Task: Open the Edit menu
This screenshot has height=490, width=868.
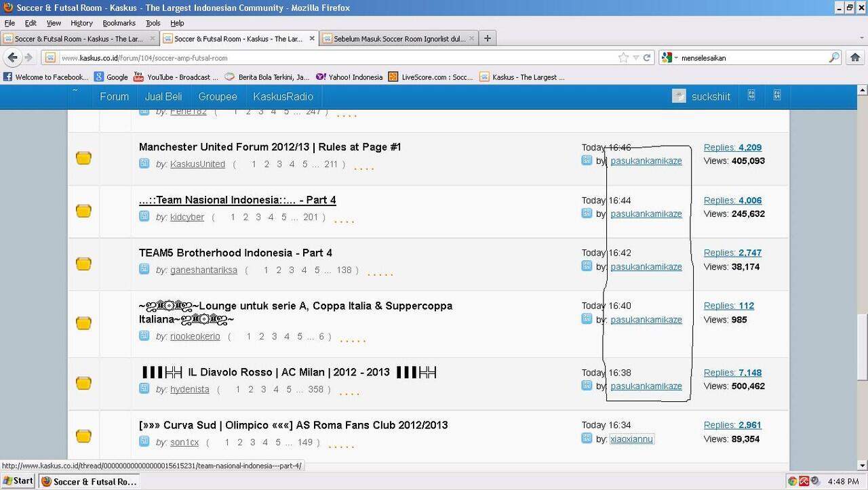Action: [31, 23]
